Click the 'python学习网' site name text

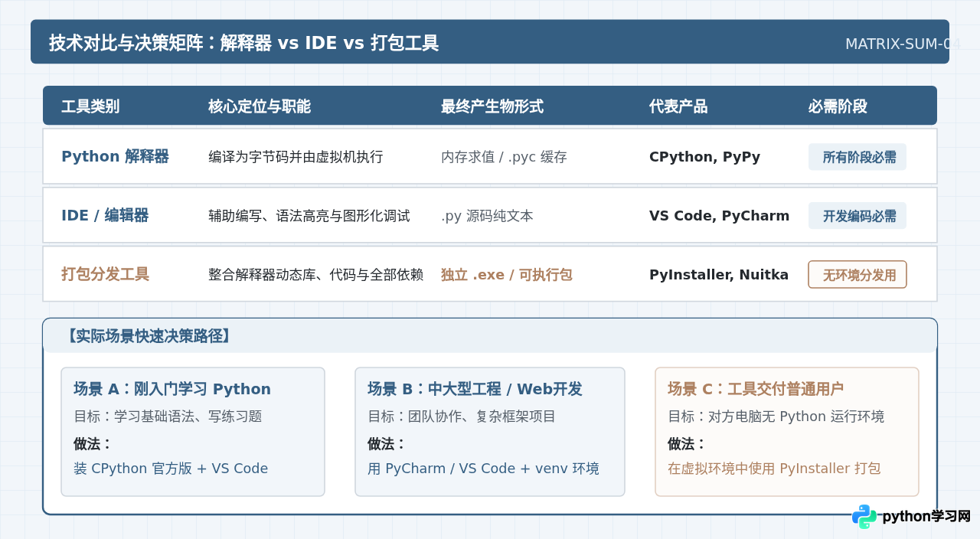(926, 517)
